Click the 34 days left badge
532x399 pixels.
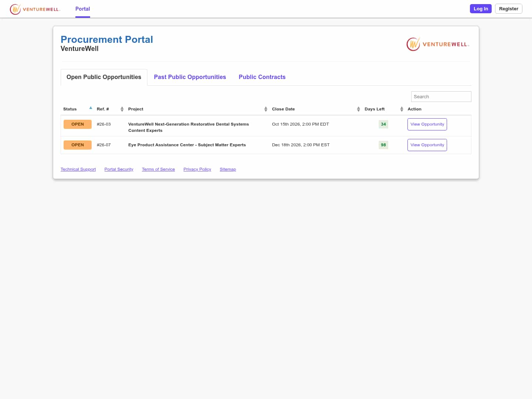point(383,124)
